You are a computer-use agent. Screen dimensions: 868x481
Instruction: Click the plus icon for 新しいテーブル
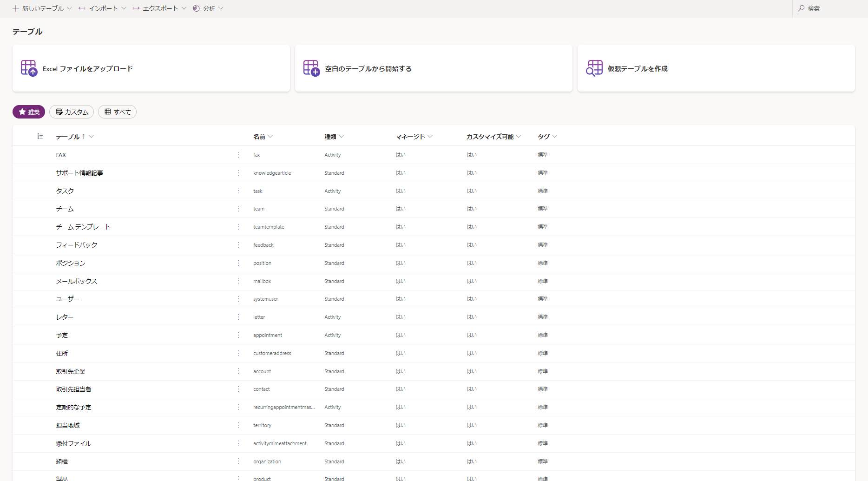pyautogui.click(x=16, y=8)
